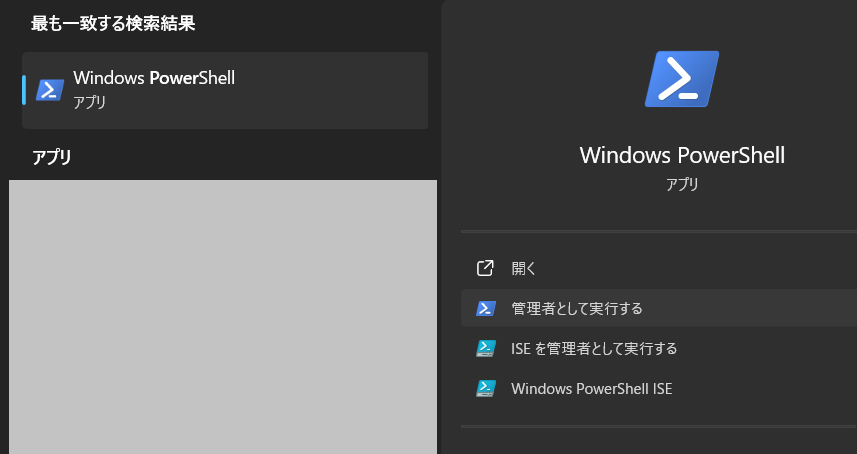Click the Windows PowerShell title in details pane
Image resolution: width=857 pixels, height=454 pixels.
point(682,155)
